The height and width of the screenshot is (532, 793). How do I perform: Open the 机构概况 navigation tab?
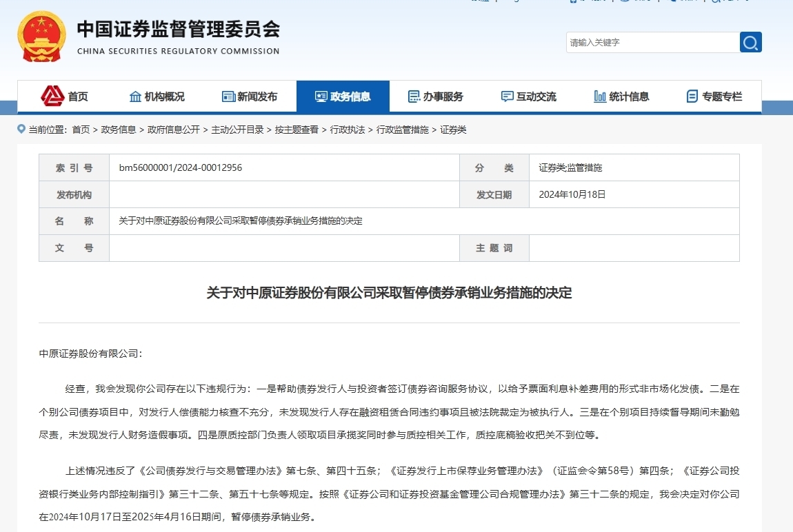157,96
